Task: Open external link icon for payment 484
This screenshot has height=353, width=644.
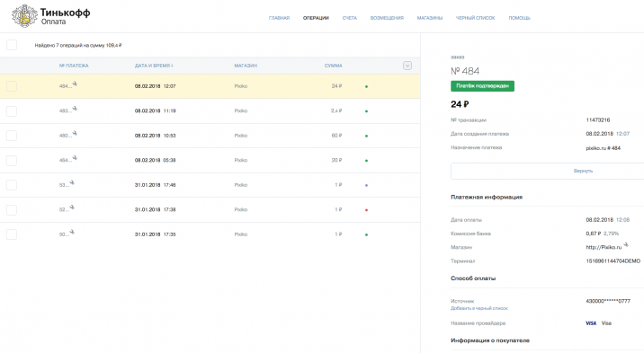Action: click(x=75, y=84)
